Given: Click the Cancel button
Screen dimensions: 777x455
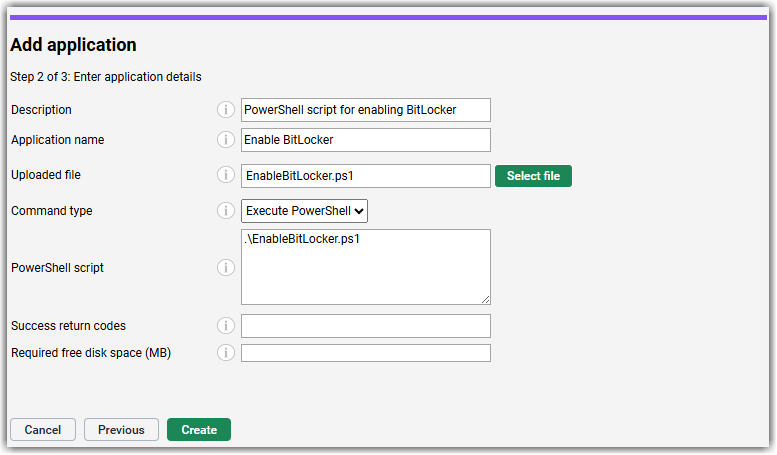Looking at the screenshot, I should (43, 430).
